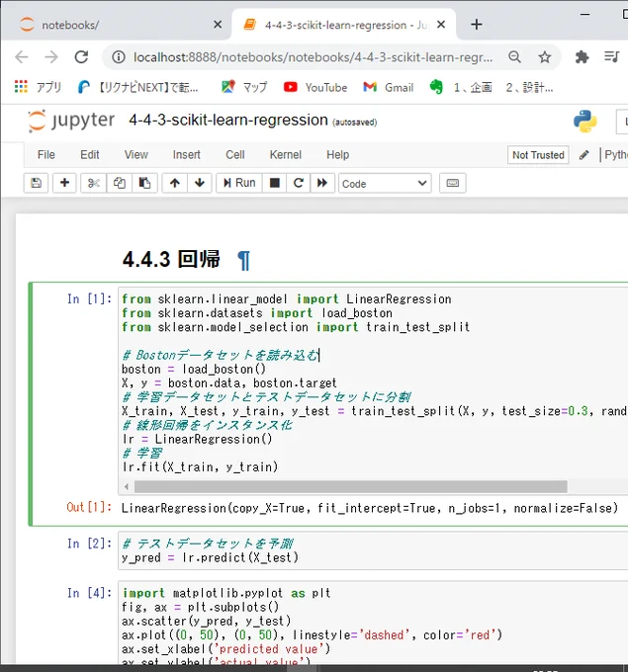This screenshot has height=672, width=628.
Task: Open the 2、設計 bookmark
Action: 529,87
